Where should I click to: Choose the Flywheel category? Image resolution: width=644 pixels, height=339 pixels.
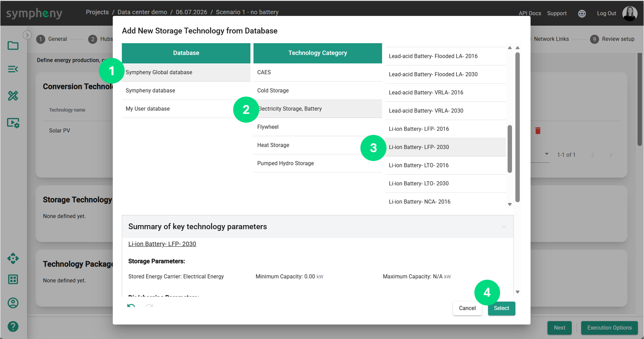pyautogui.click(x=318, y=127)
